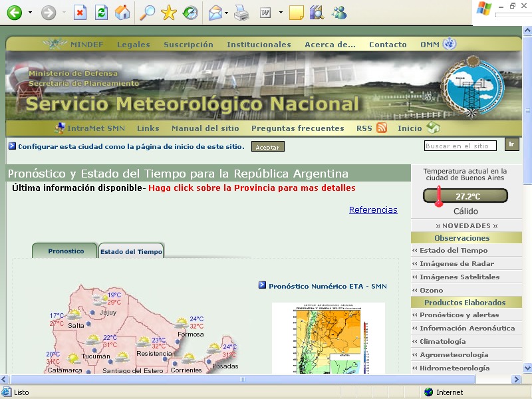This screenshot has height=399, width=532.
Task: Open the Legales menu item
Action: [x=134, y=45]
